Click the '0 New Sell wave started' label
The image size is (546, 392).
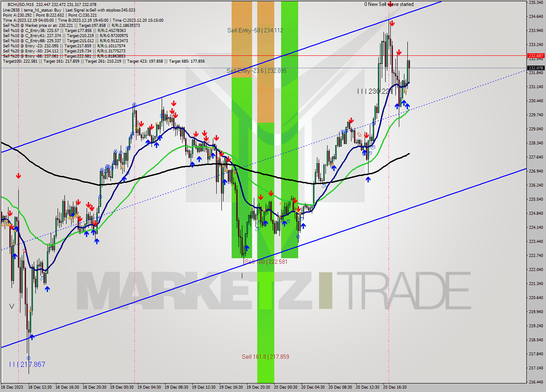click(x=389, y=4)
